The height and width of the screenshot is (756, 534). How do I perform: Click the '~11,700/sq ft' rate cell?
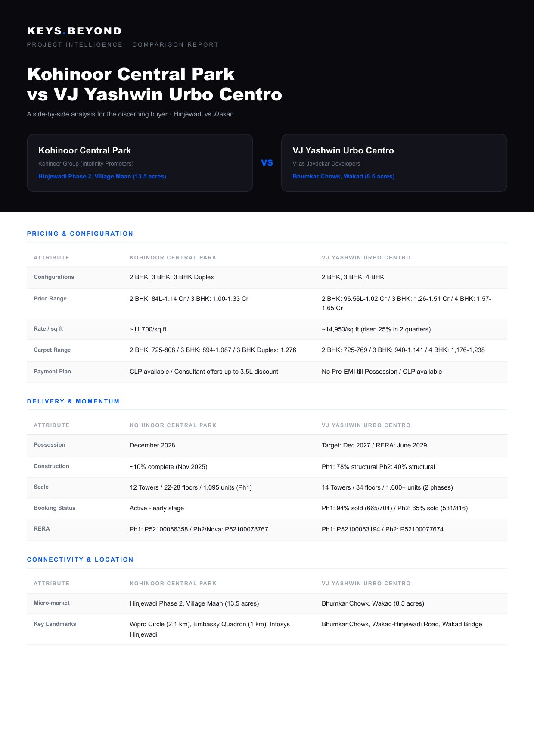tap(148, 329)
